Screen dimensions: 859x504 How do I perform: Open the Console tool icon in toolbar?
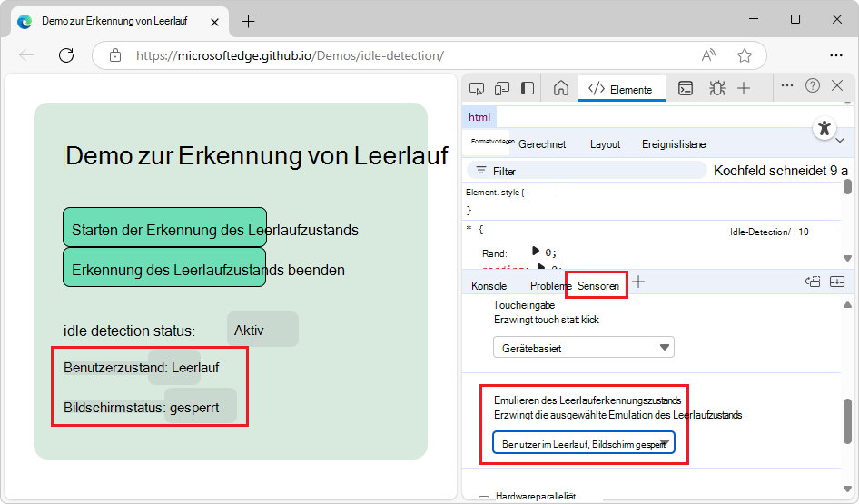coord(686,88)
